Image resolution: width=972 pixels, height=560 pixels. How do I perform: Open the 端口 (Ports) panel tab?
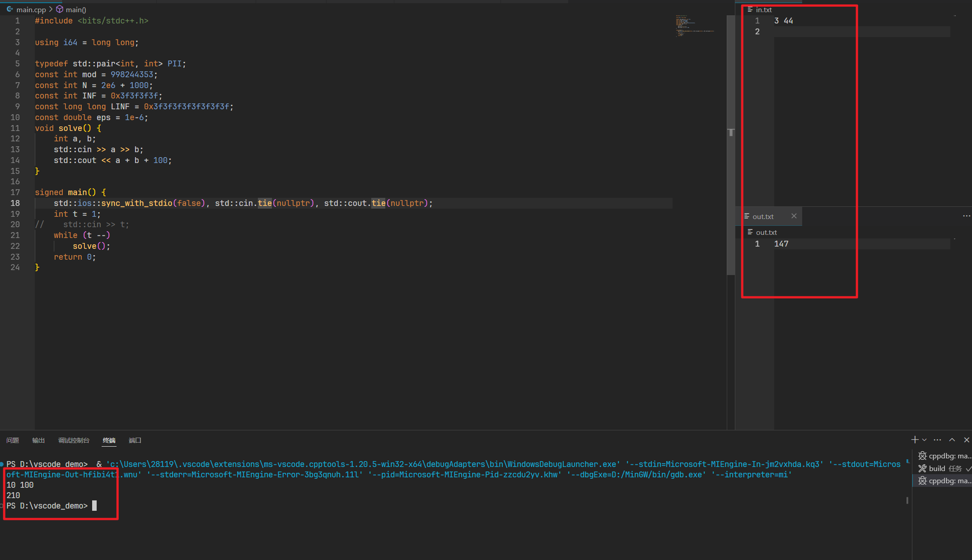click(134, 440)
